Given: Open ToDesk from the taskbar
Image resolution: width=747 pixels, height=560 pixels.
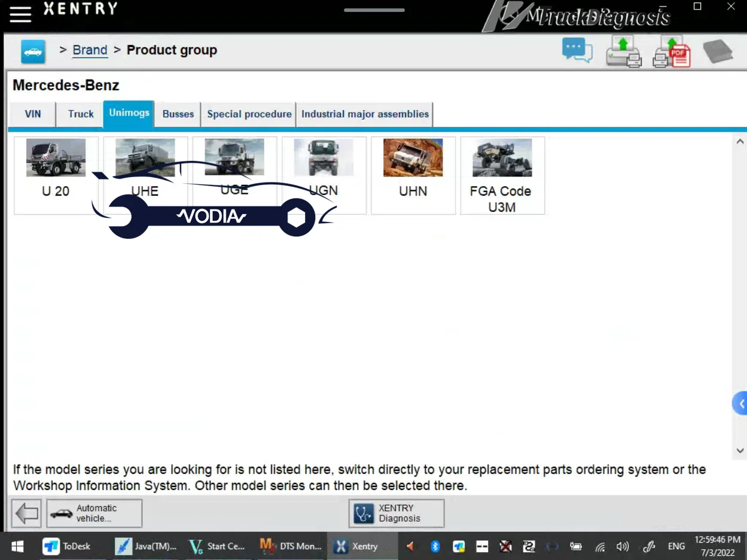Looking at the screenshot, I should [67, 546].
